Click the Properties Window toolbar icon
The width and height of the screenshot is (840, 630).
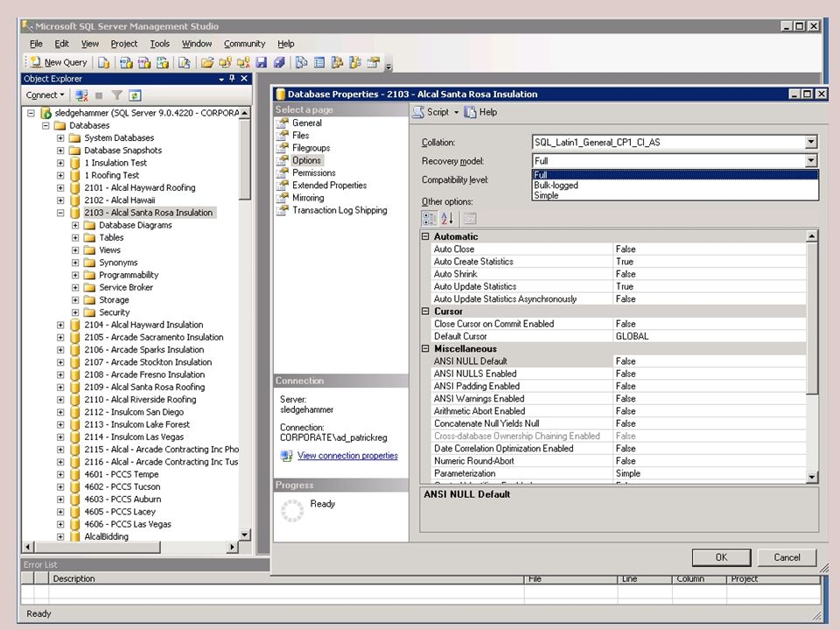(373, 63)
